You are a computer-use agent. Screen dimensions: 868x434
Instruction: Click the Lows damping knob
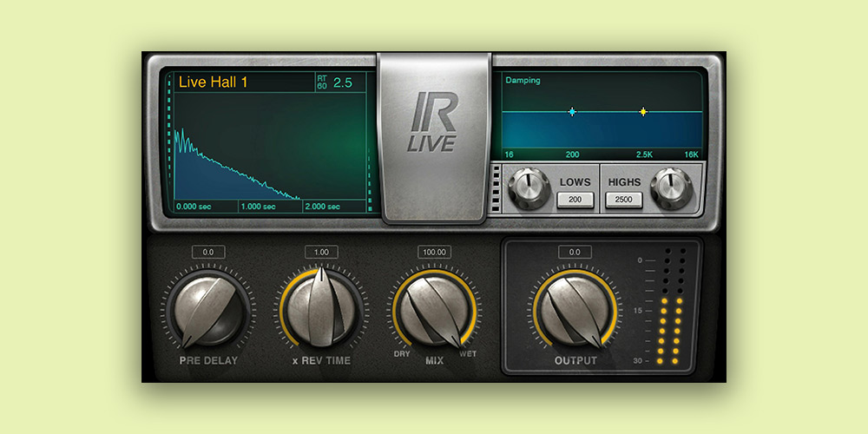[529, 188]
